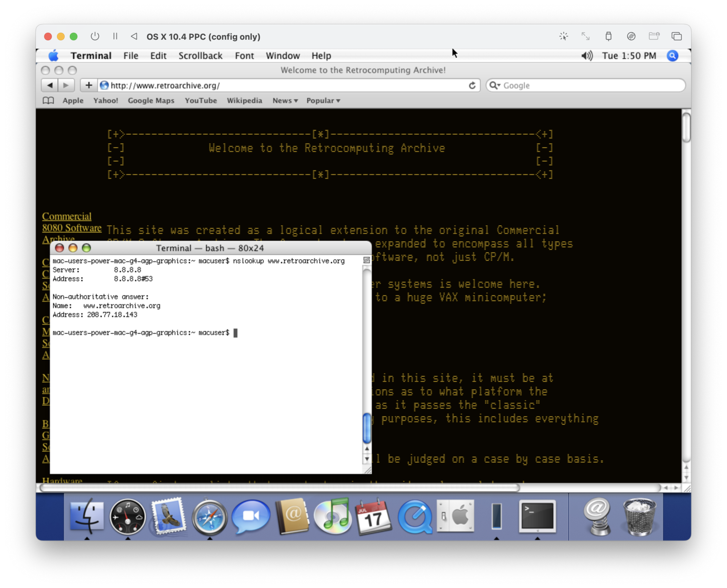
Task: Toggle the VM power button
Action: 95,36
